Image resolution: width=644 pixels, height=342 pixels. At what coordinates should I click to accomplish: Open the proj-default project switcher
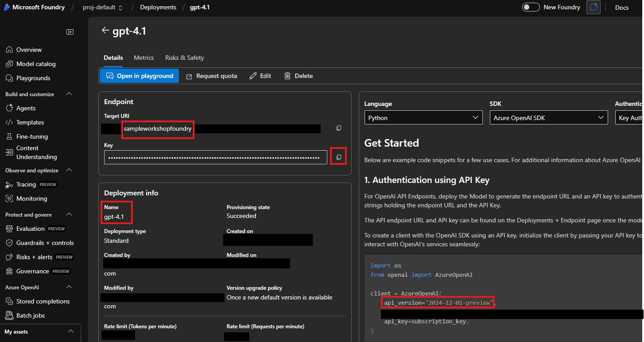pos(103,7)
